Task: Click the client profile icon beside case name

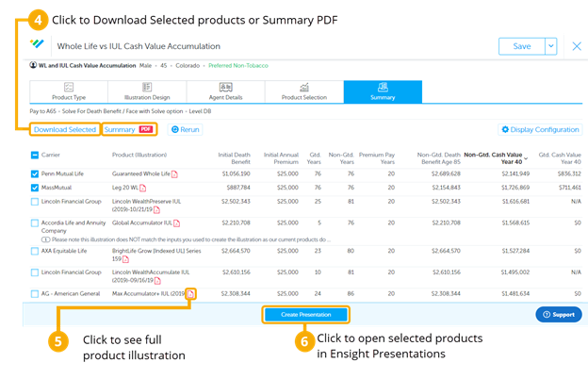Action: pos(33,65)
